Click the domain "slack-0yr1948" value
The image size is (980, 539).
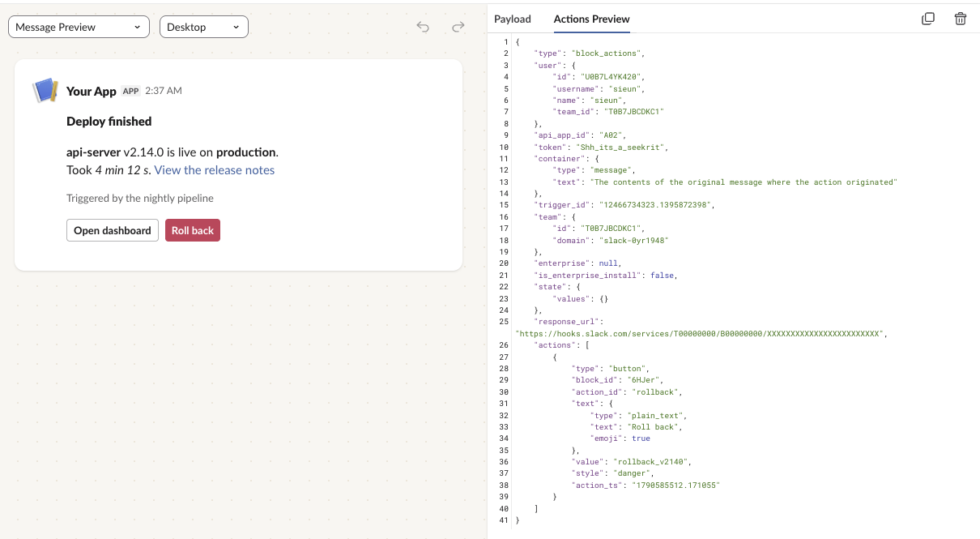tap(635, 240)
